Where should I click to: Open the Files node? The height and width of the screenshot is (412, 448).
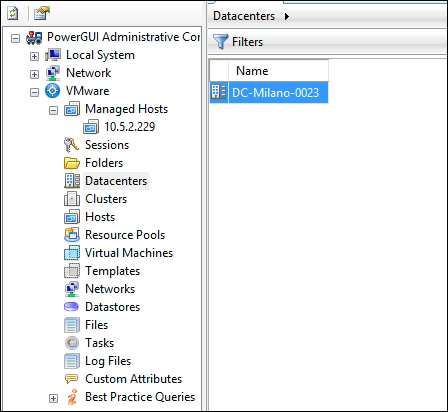[x=96, y=325]
